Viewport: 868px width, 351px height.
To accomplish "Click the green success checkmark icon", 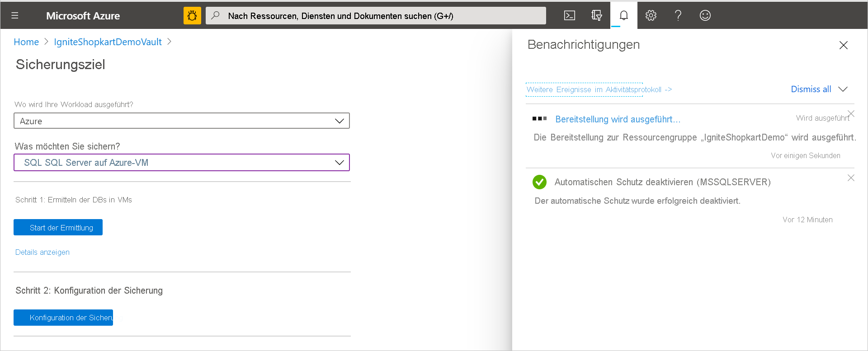I will point(540,182).
